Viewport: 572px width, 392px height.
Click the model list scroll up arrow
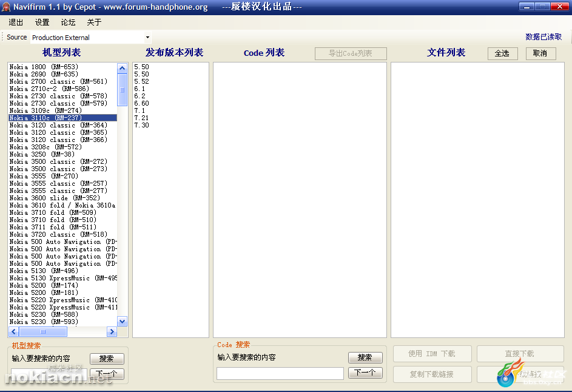122,68
